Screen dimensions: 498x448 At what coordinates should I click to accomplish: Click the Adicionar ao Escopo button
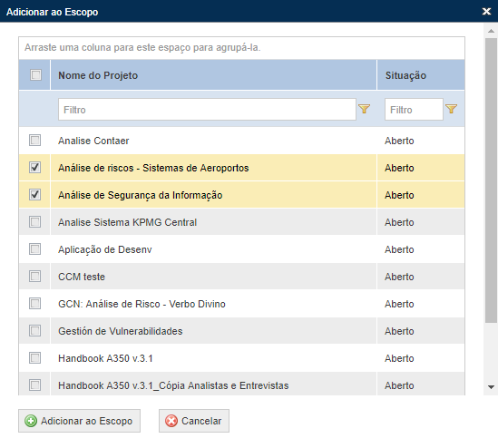79,421
